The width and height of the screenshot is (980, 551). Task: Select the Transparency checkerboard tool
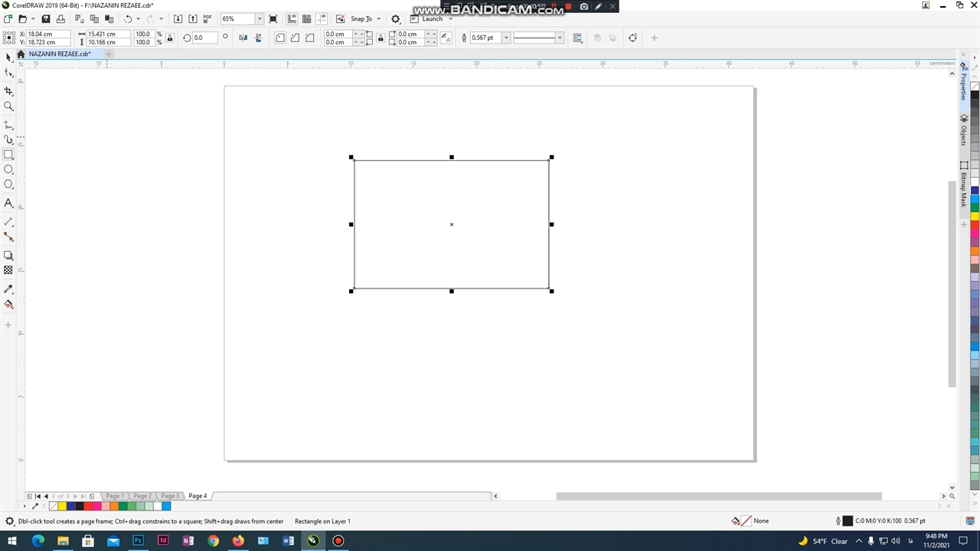(8, 270)
